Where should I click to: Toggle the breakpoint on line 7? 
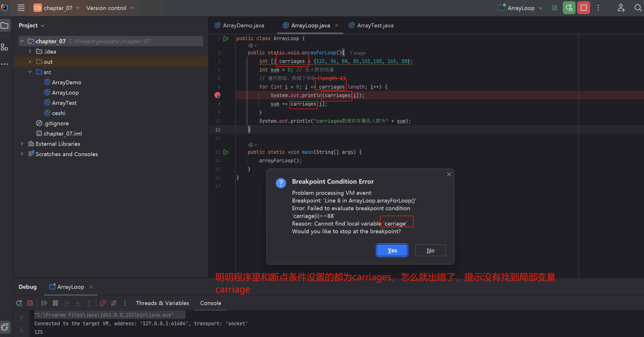tap(217, 95)
